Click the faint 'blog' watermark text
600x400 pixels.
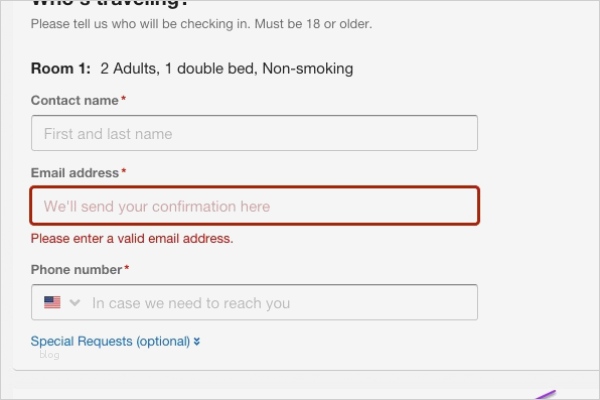[x=49, y=354]
